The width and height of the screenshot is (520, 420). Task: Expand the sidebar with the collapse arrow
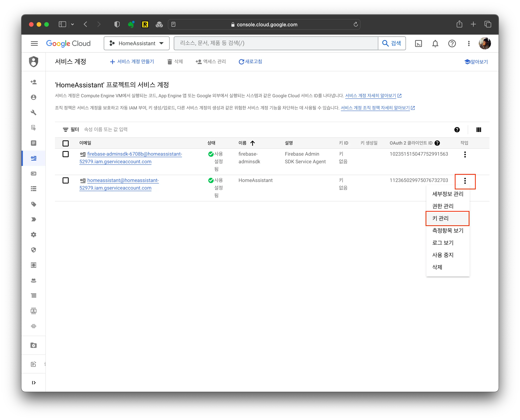tap(34, 382)
